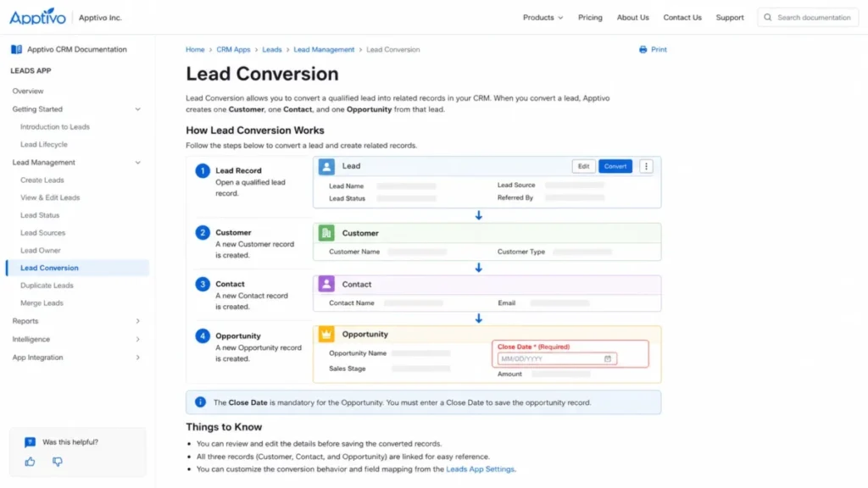
Task: Open Overview in the sidebar
Action: (x=28, y=91)
